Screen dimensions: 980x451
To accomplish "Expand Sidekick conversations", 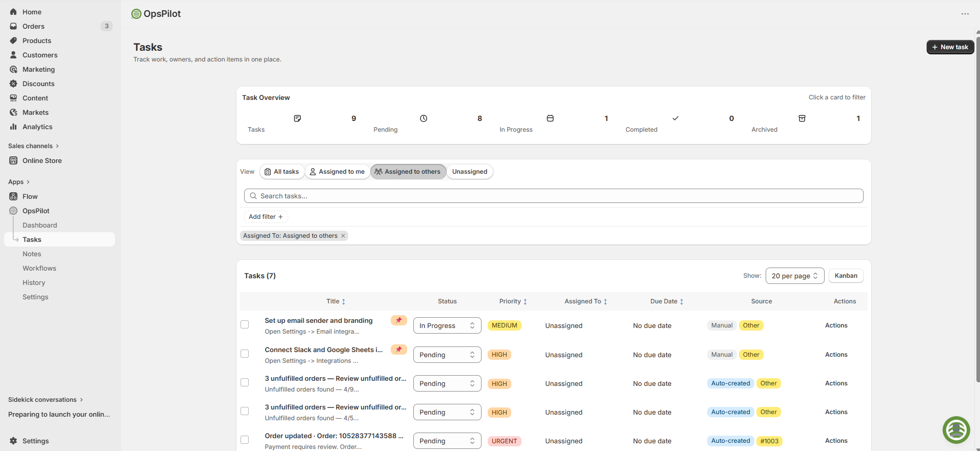I will 46,400.
